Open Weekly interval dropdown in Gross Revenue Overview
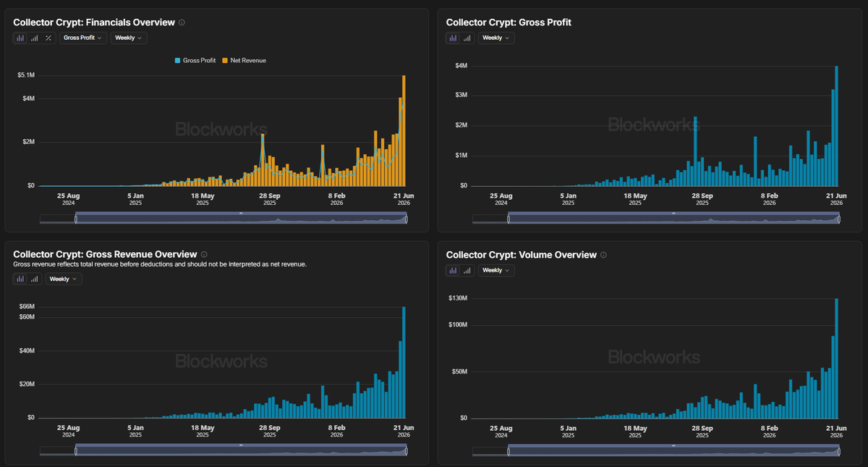868x467 pixels. point(64,279)
